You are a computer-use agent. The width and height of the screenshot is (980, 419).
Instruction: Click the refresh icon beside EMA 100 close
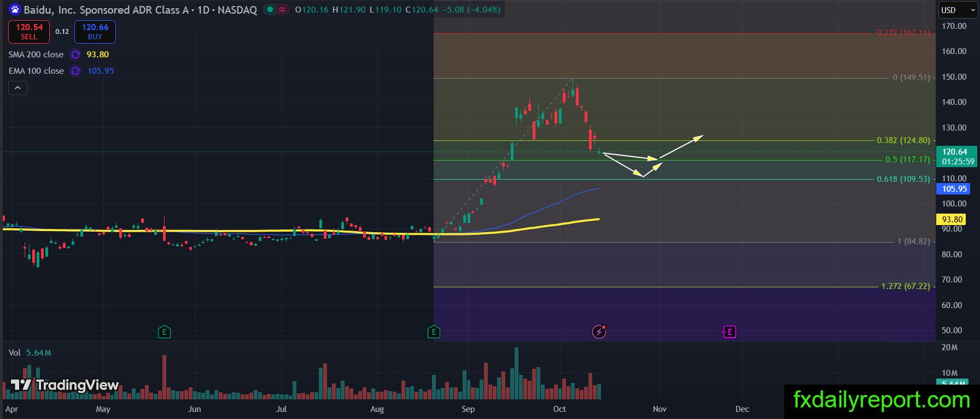(75, 71)
